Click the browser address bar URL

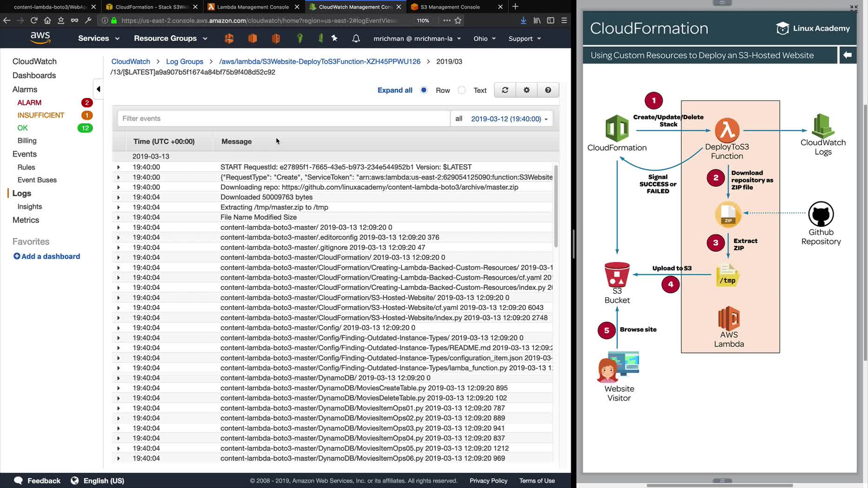(x=259, y=20)
